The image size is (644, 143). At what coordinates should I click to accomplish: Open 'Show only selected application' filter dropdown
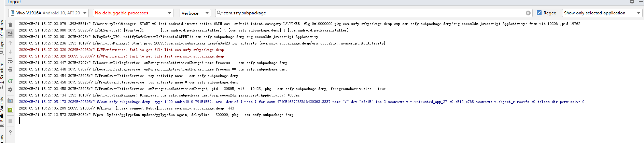point(602,13)
